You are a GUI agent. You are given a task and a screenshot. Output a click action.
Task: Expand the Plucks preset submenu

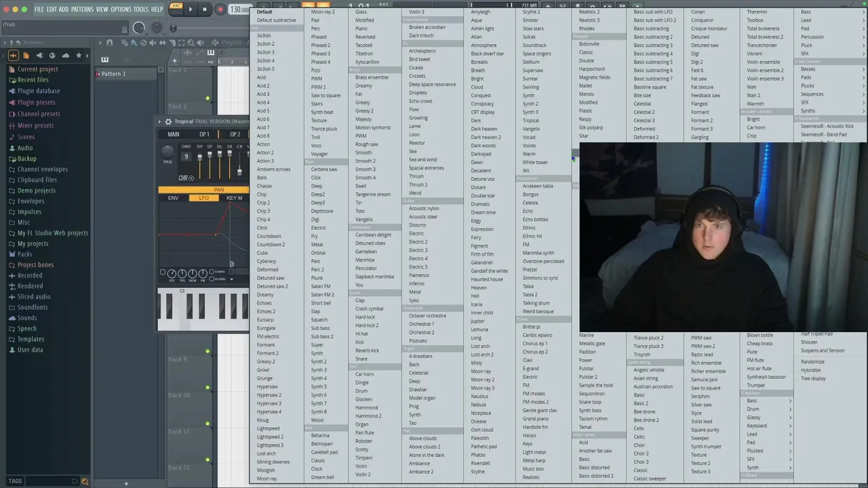click(832, 86)
